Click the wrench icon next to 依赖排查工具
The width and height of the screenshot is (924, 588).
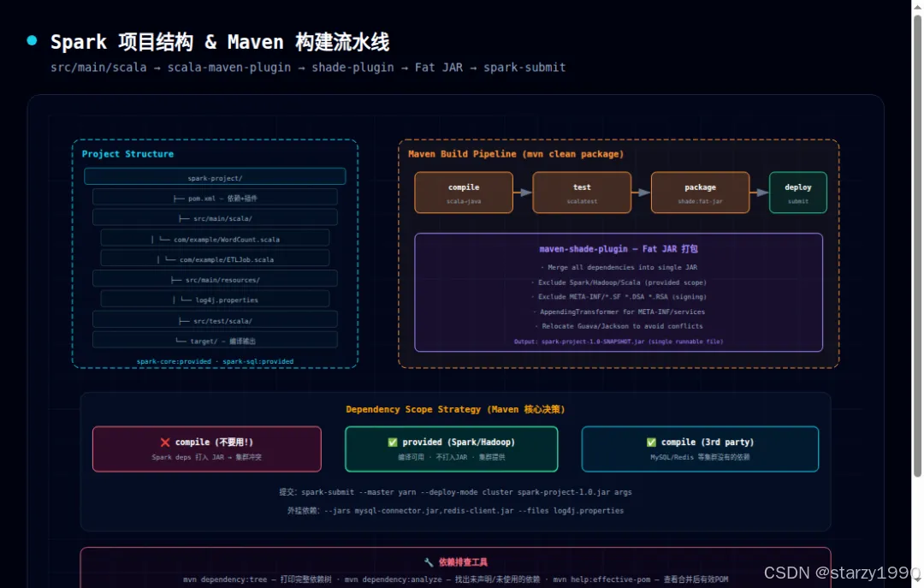(x=429, y=562)
